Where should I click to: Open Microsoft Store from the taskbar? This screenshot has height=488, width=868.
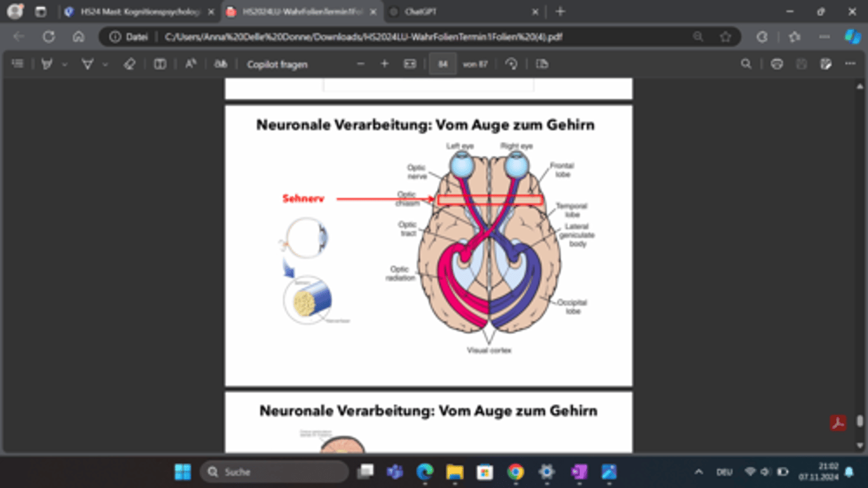point(485,472)
